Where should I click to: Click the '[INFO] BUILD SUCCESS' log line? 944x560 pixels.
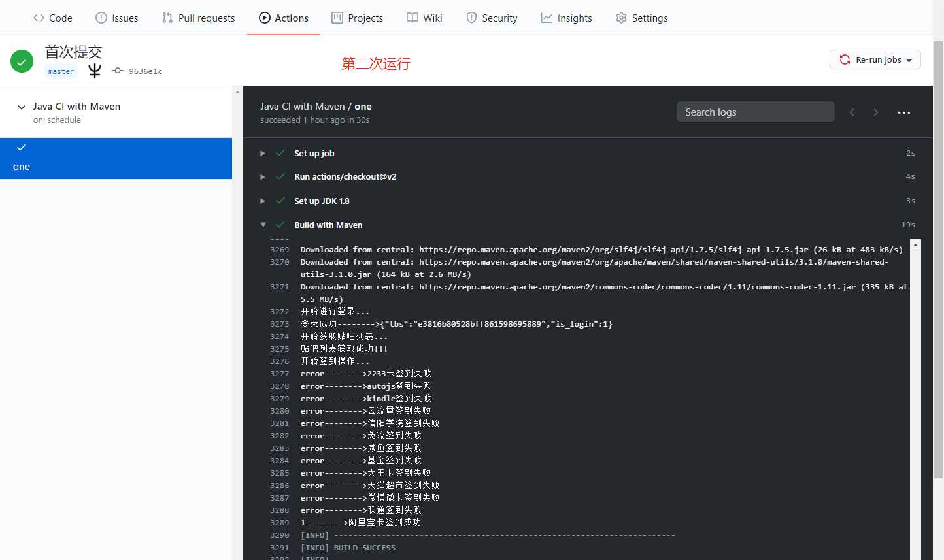[348, 548]
